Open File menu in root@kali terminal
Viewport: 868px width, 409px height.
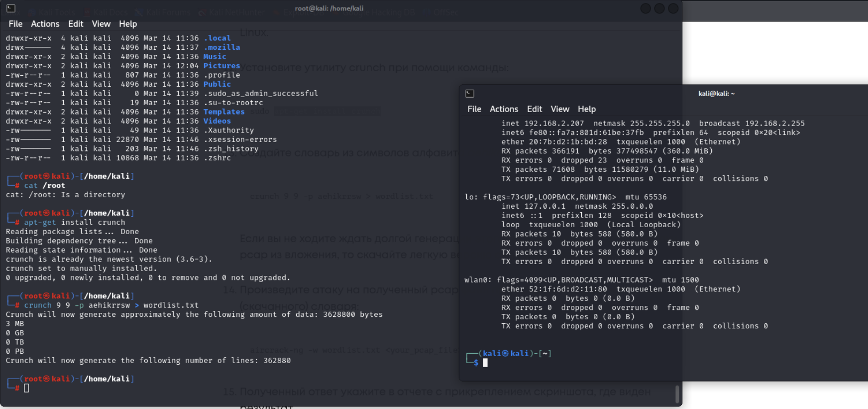tap(15, 24)
